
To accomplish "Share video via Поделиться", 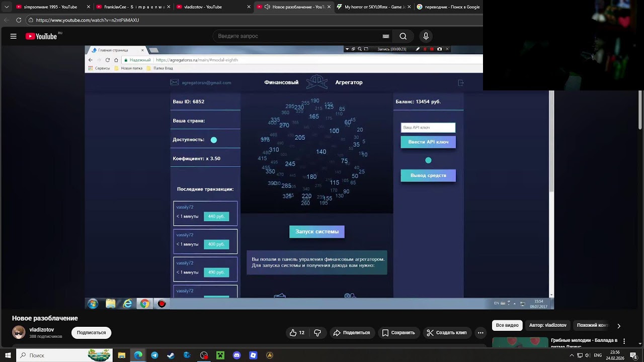I will click(x=351, y=333).
